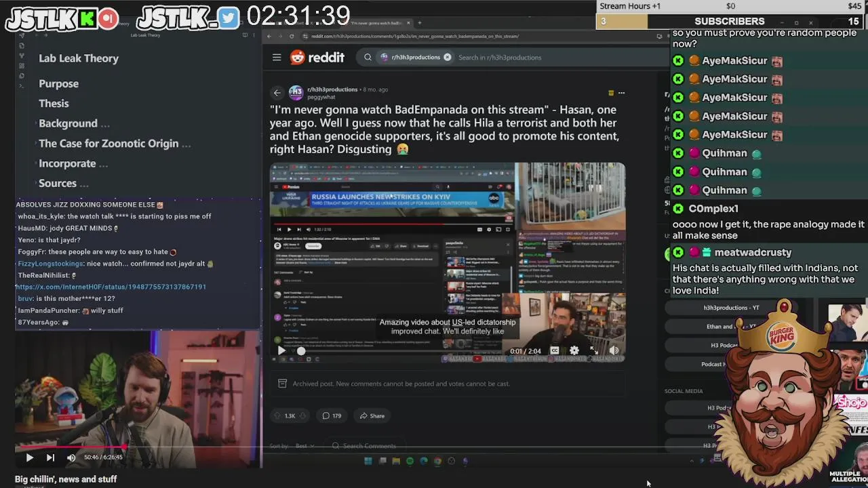Screen dimensions: 868x488
Task: Click the Lab Leak Theory title
Action: pos(79,58)
